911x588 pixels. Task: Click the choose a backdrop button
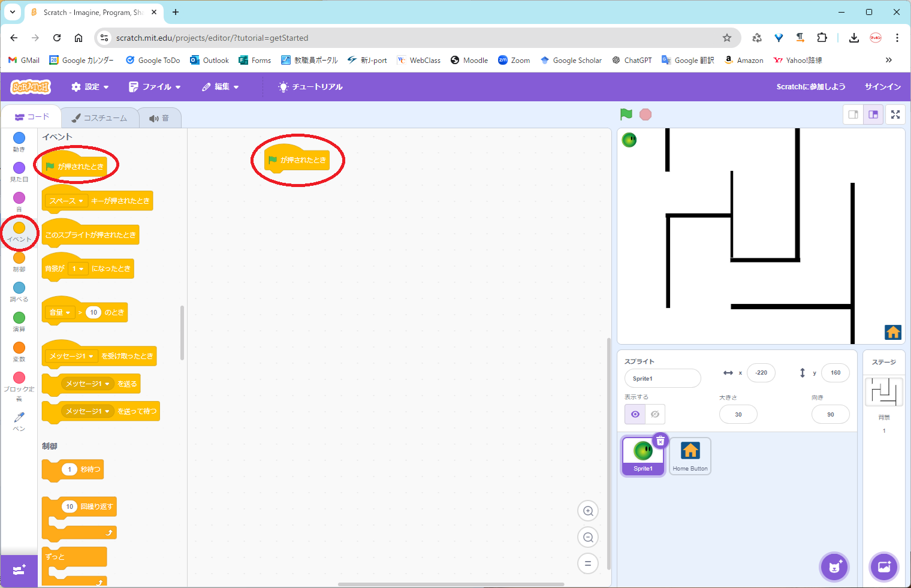884,566
